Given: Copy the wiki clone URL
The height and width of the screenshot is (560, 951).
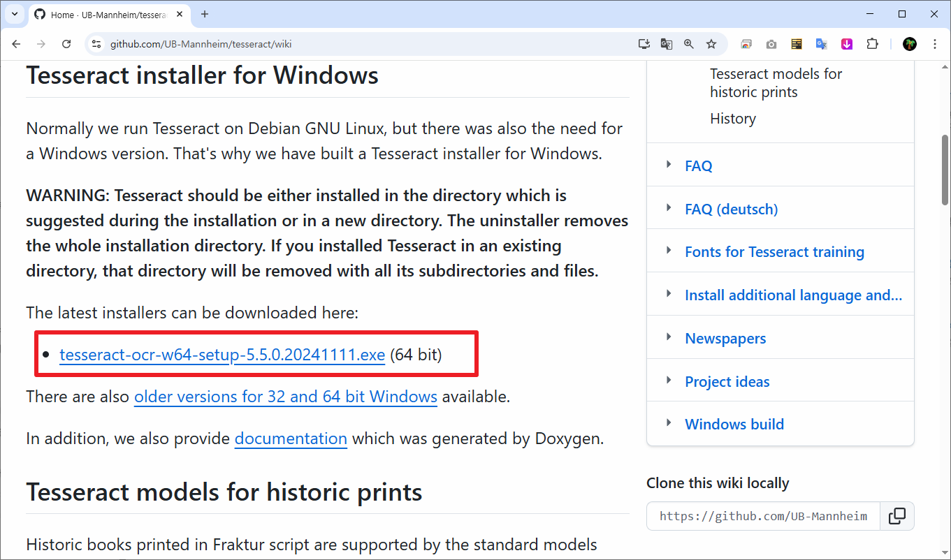Looking at the screenshot, I should [897, 516].
